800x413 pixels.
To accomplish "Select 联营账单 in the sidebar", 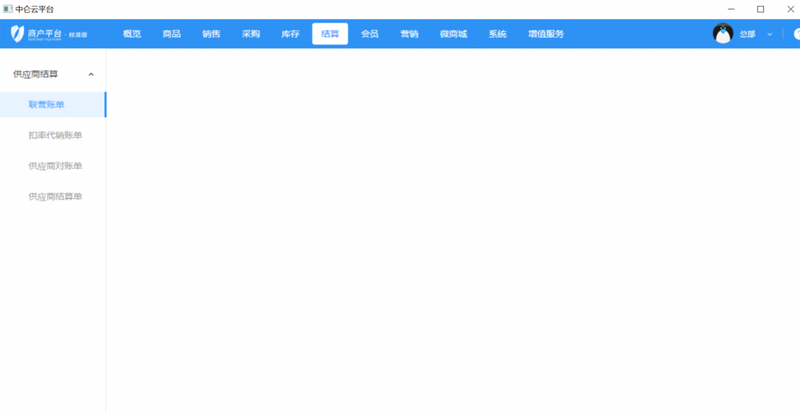I will [x=53, y=105].
